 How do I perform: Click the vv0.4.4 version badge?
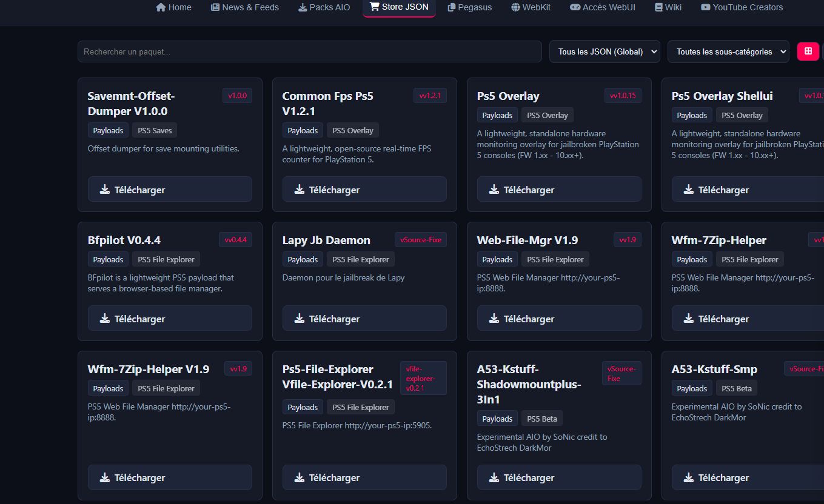pos(235,240)
